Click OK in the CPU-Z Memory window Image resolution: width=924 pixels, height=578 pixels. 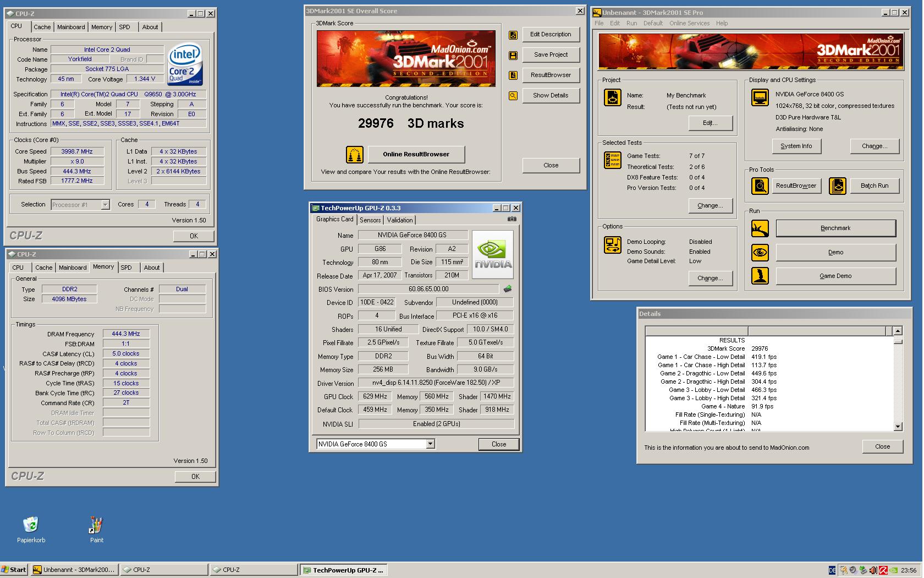pos(195,477)
